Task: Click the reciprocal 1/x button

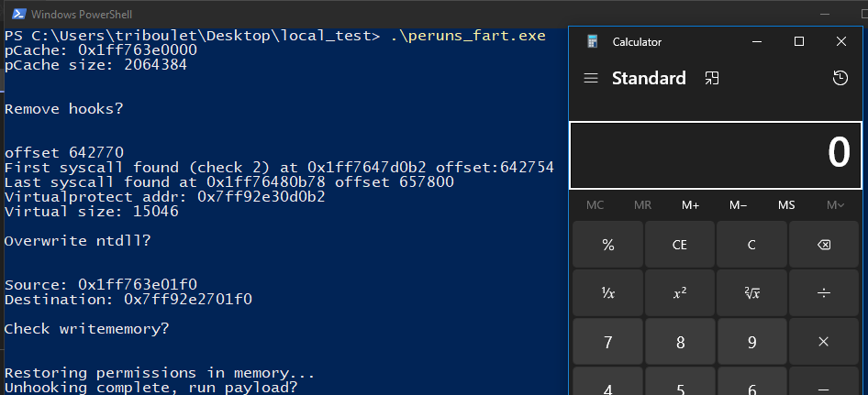Action: (x=607, y=293)
